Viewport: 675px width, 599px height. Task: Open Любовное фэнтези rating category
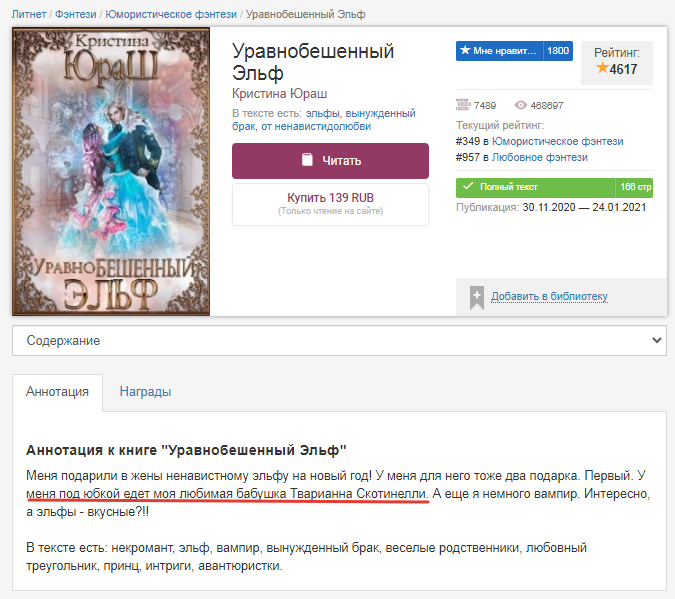pyautogui.click(x=539, y=157)
